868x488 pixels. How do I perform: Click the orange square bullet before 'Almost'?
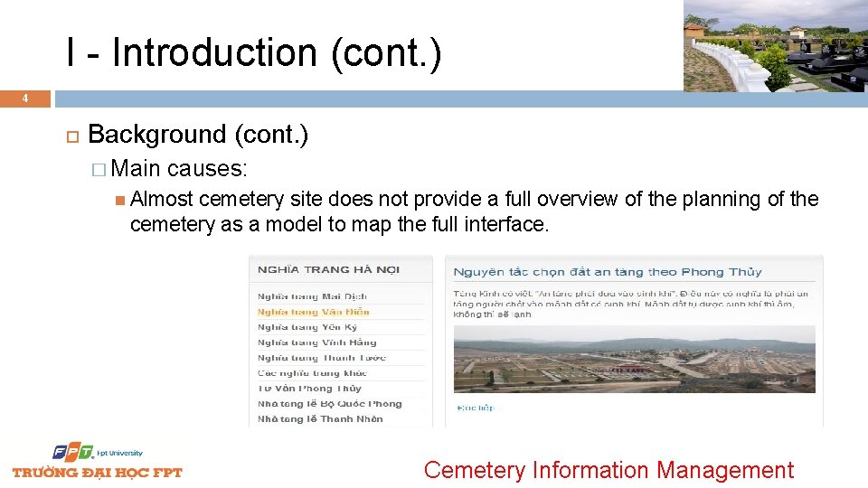(x=120, y=201)
